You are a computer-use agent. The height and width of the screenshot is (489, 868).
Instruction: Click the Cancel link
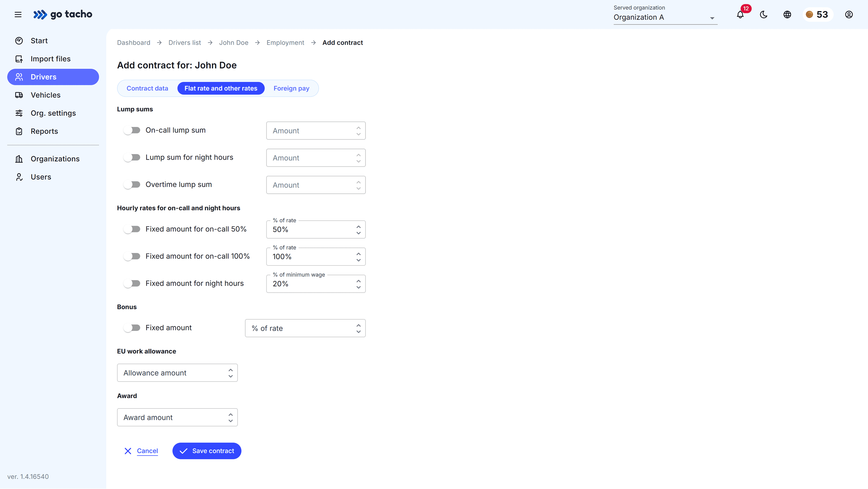coord(147,451)
